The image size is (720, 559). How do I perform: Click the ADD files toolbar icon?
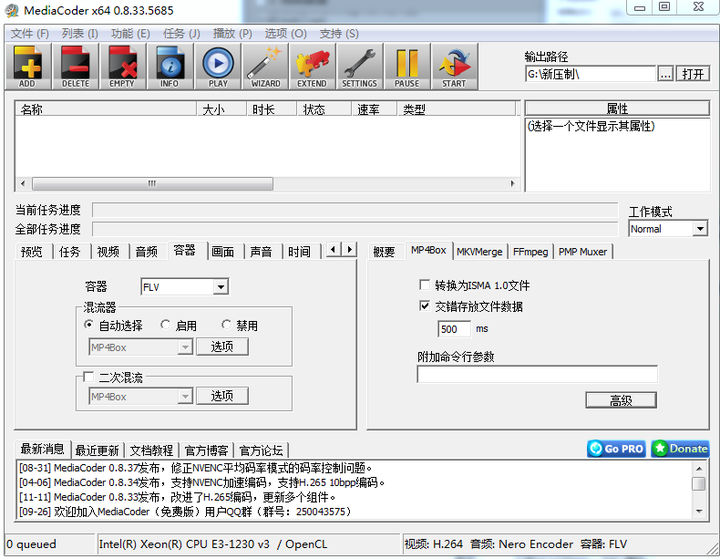pos(28,66)
